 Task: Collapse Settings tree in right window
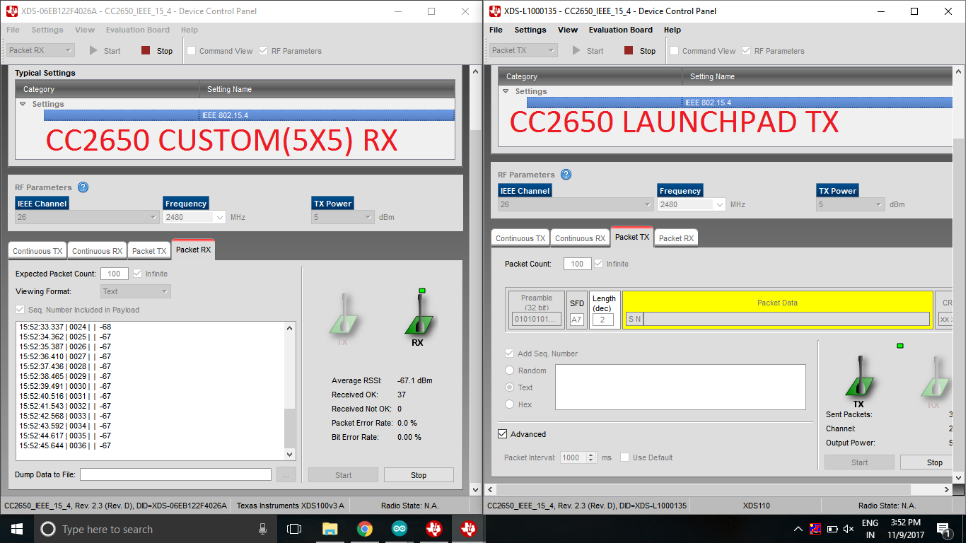click(x=506, y=91)
